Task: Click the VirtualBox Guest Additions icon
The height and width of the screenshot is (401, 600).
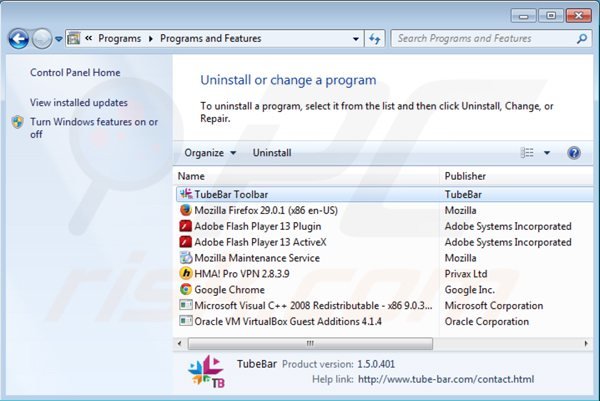Action: click(x=186, y=321)
